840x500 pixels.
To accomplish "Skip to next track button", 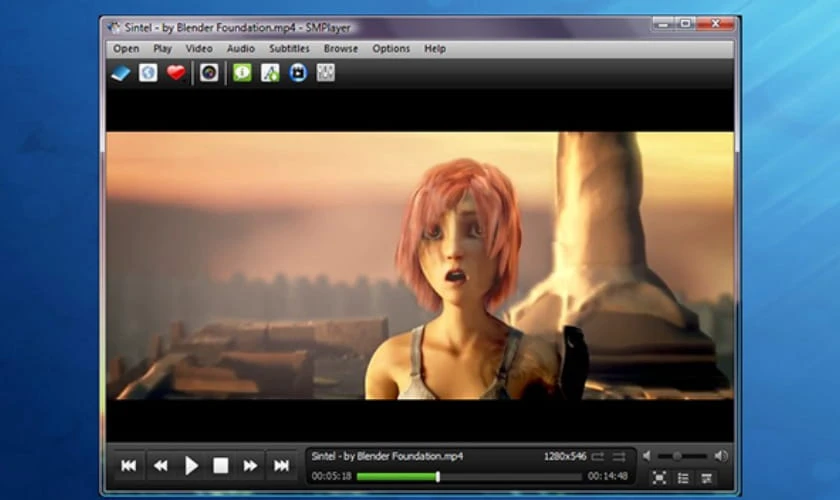I will point(281,466).
